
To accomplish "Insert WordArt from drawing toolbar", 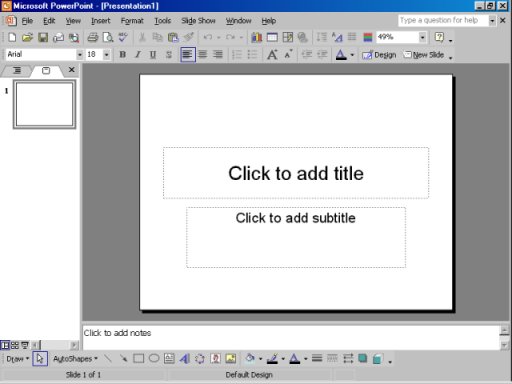I will click(184, 359).
